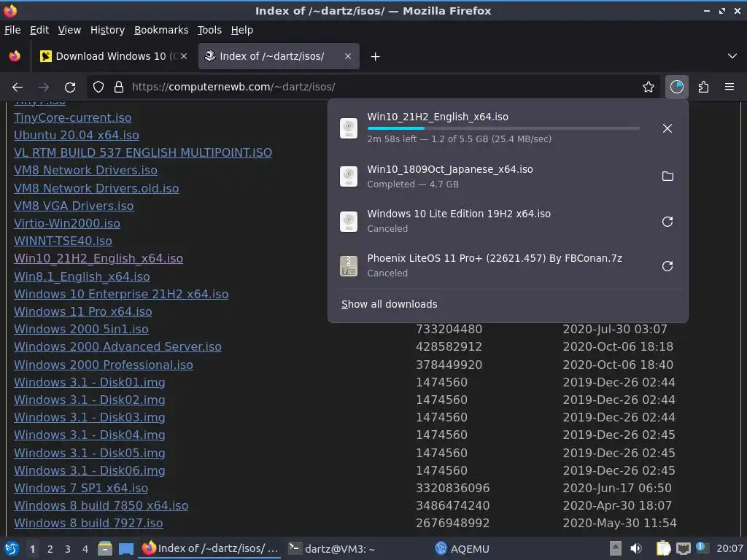Open the Edit menu
The height and width of the screenshot is (560, 747).
click(x=39, y=30)
